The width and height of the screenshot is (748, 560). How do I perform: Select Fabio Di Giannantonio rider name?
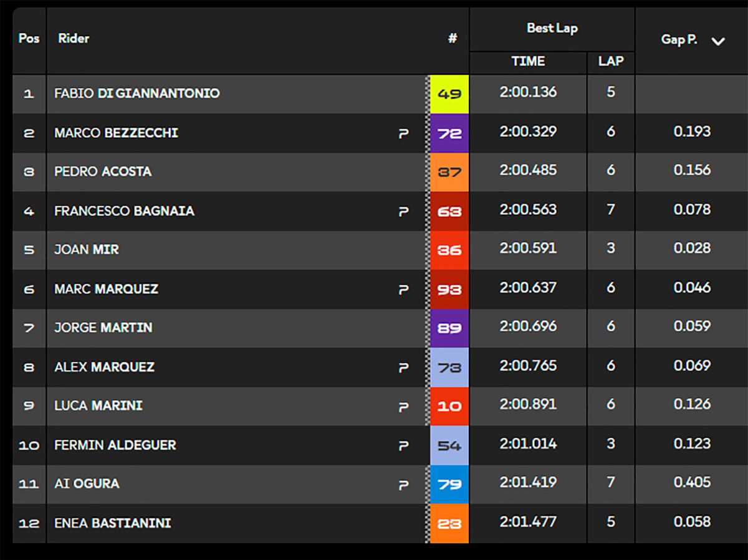click(137, 93)
